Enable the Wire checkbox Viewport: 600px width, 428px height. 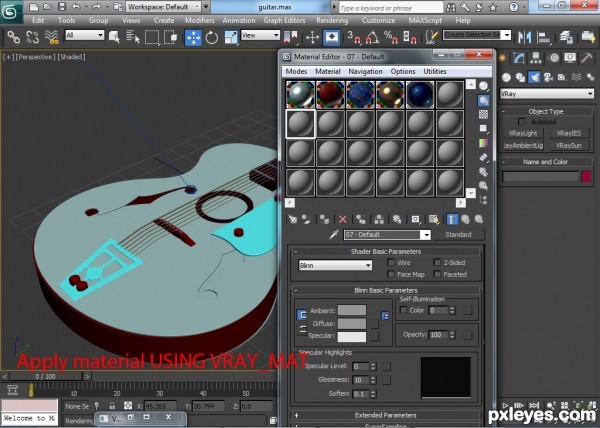391,262
